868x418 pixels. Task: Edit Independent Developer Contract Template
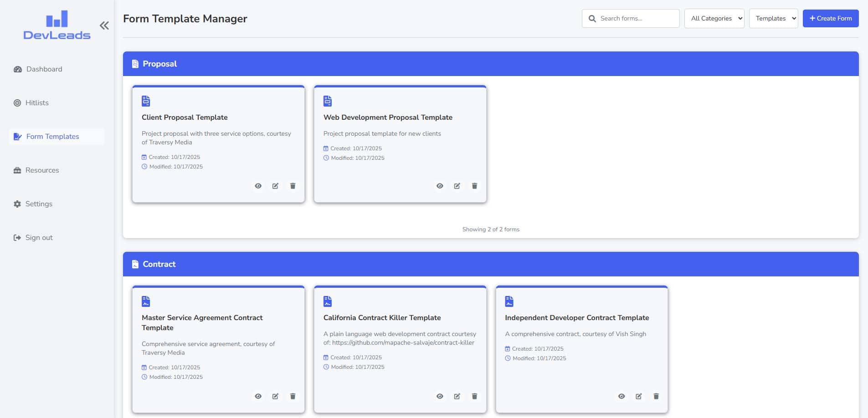[639, 396]
